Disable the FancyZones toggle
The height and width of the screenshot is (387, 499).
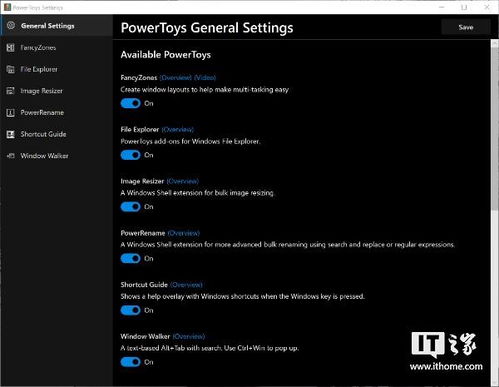coord(130,103)
